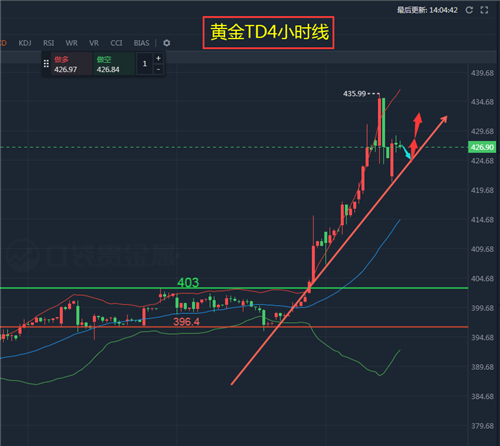The height and width of the screenshot is (446, 500).
Task: Increase lot quantity with plus button
Action: [x=158, y=58]
